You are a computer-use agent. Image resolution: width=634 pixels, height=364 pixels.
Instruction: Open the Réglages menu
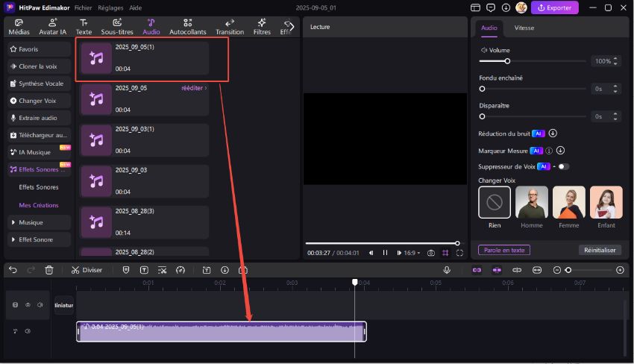(110, 7)
